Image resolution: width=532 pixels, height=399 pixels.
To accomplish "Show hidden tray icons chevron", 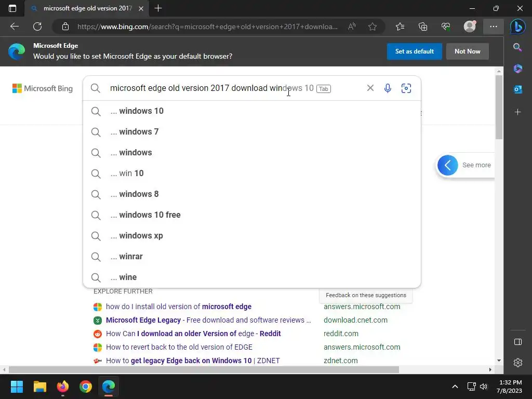I will point(455,387).
